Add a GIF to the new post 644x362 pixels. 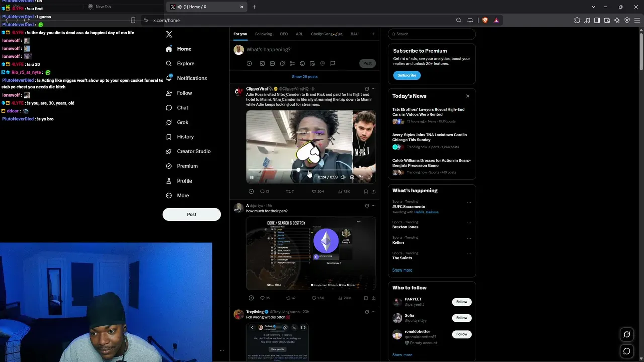click(272, 64)
